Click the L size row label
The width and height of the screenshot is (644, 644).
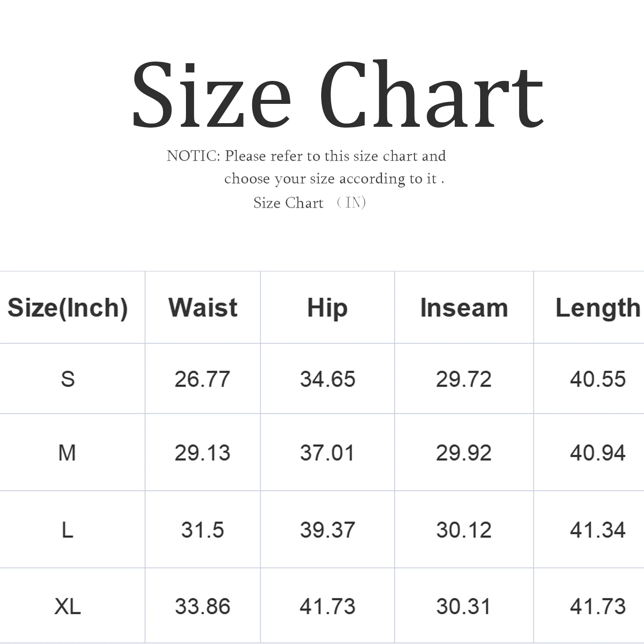(68, 530)
